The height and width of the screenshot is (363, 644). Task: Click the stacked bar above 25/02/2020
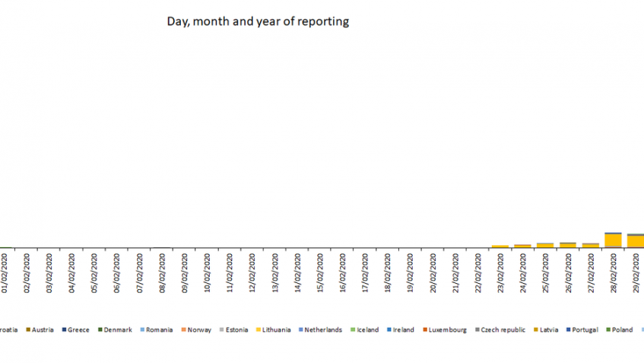pyautogui.click(x=545, y=246)
